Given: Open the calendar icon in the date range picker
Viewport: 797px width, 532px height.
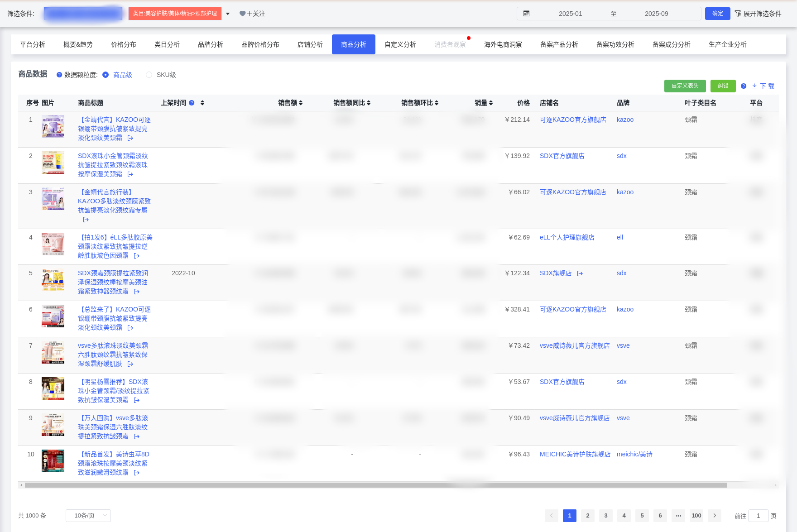Looking at the screenshot, I should point(526,14).
